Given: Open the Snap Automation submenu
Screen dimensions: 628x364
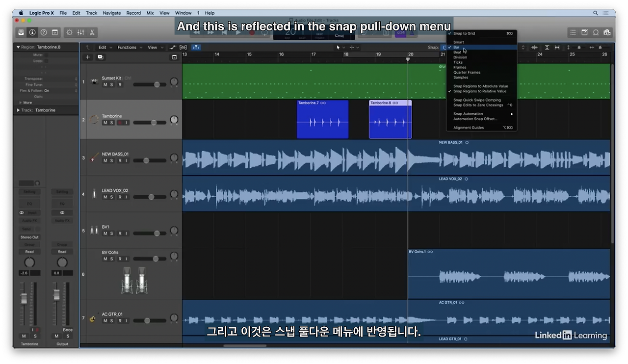Looking at the screenshot, I should pos(481,114).
